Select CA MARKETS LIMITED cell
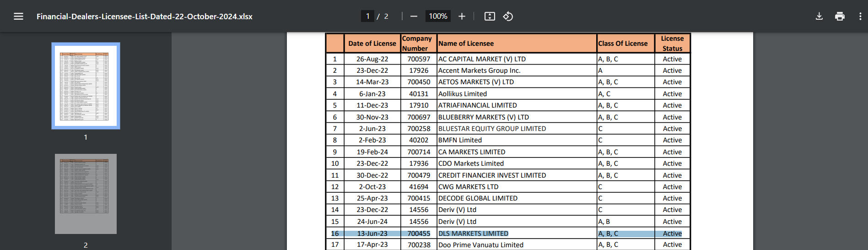This screenshot has height=250, width=868. 517,152
